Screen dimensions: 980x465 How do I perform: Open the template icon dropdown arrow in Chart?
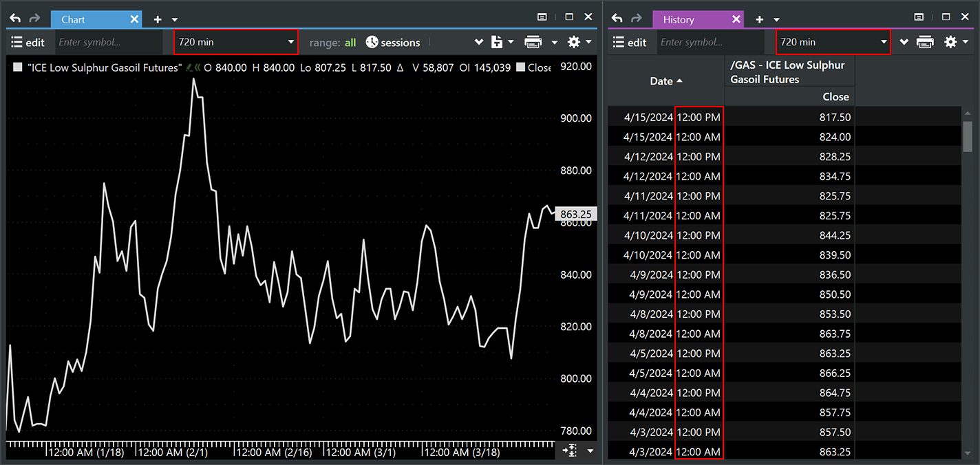pyautogui.click(x=511, y=43)
